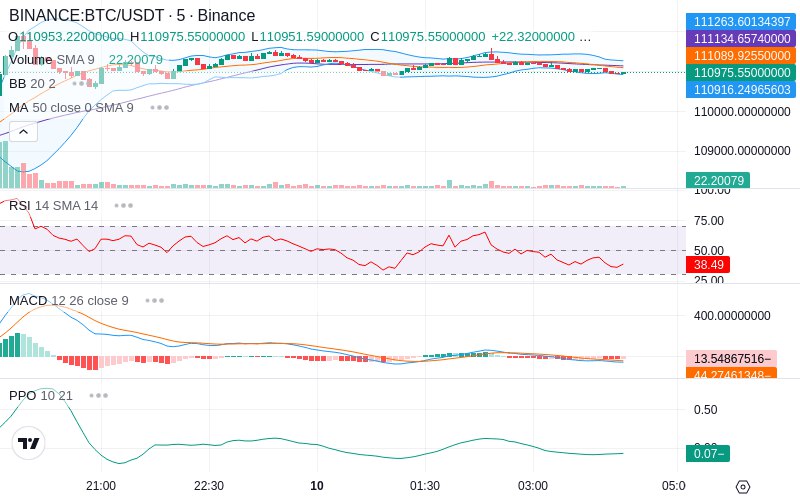
Task: Click the bold 10 date axis label
Action: tap(317, 486)
